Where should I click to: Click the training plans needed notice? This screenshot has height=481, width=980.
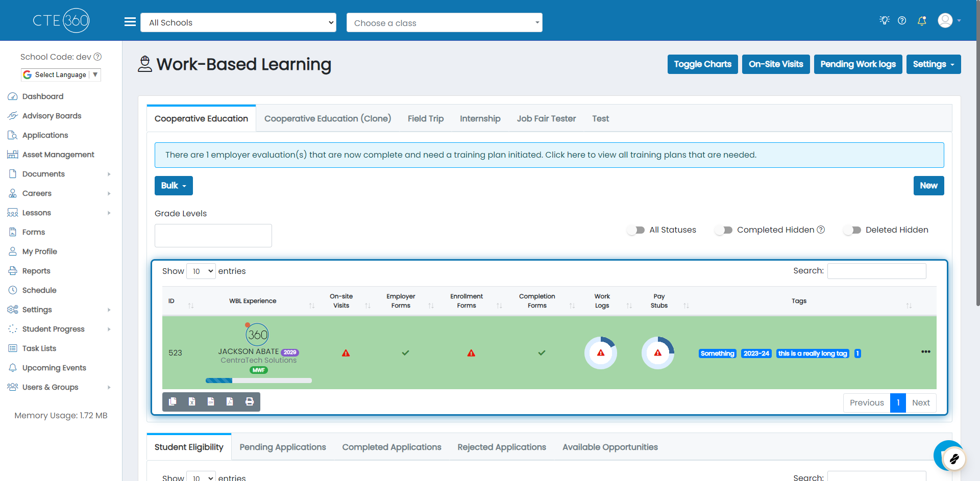[x=549, y=155]
